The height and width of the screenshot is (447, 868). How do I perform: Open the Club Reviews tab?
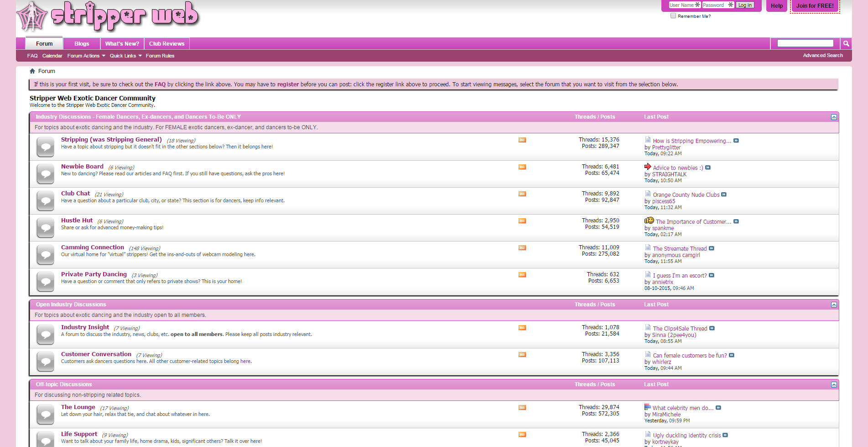167,44
